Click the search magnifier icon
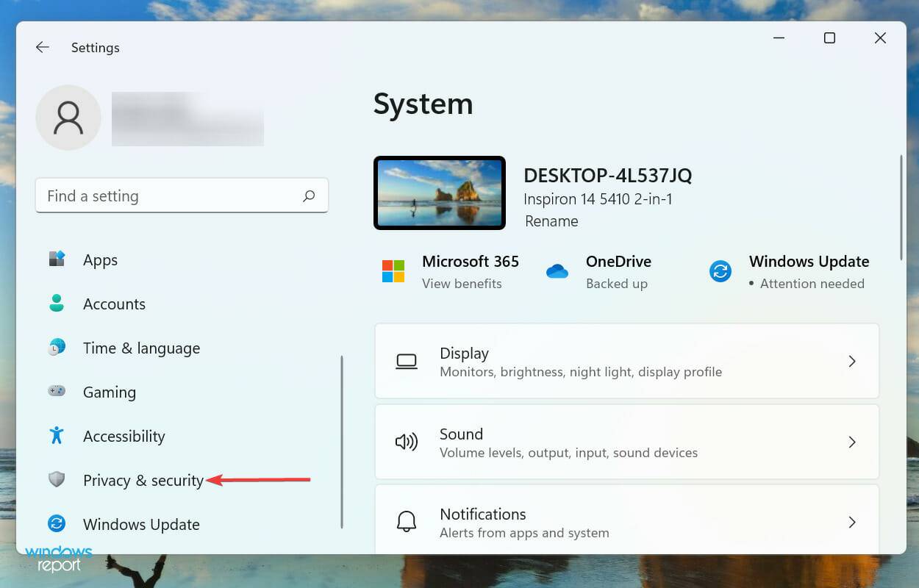Viewport: 919px width, 588px height. pos(310,196)
